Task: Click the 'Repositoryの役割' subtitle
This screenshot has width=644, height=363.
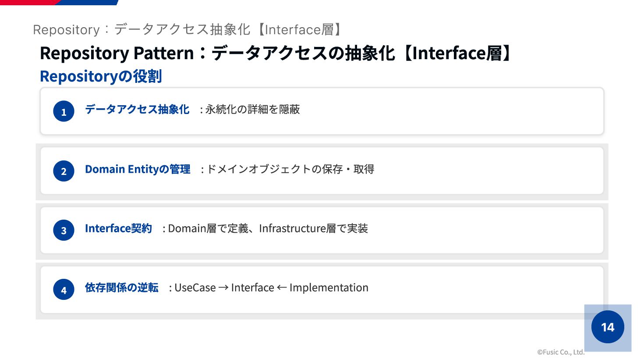Action: 101,76
